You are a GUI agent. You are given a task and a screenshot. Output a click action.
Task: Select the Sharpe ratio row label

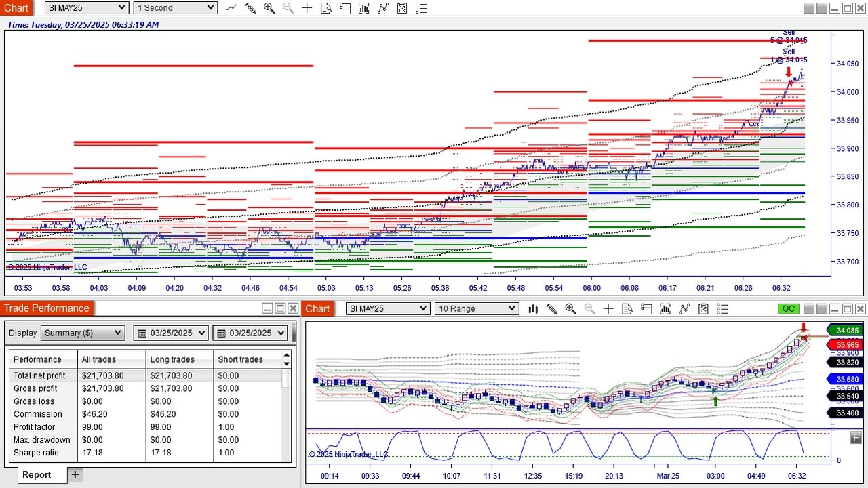point(36,453)
